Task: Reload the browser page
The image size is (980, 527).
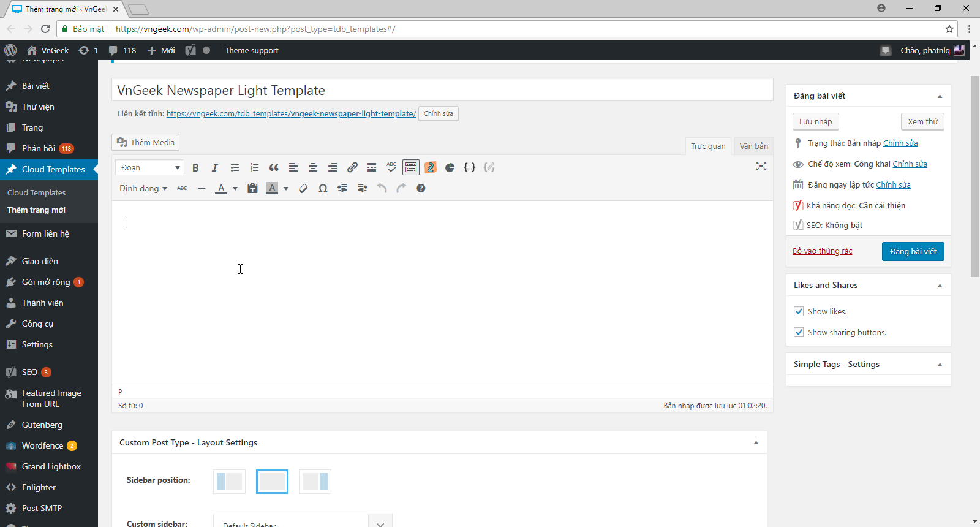Action: pos(45,29)
